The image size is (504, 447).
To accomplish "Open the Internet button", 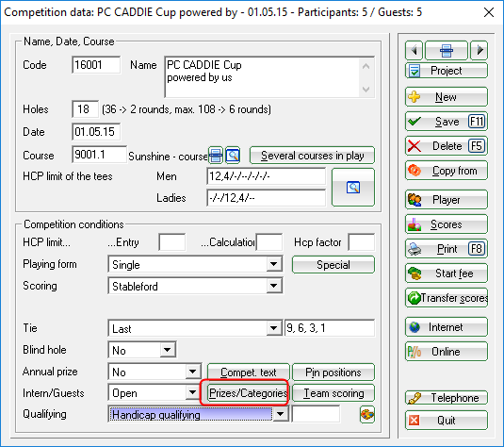I will (447, 327).
